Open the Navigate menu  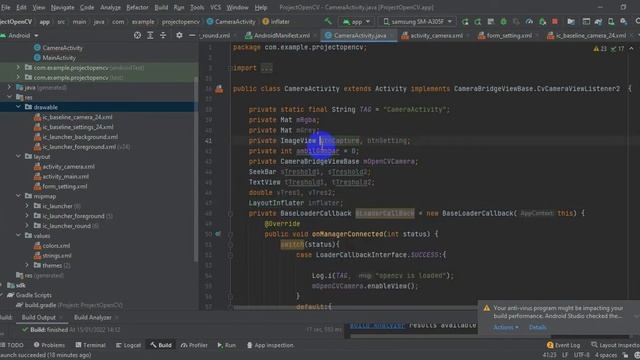[62, 7]
